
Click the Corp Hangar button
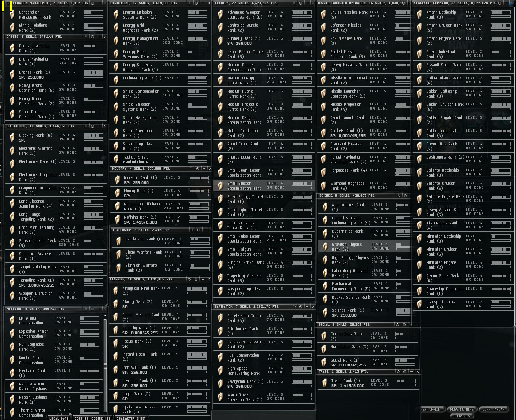(494, 409)
